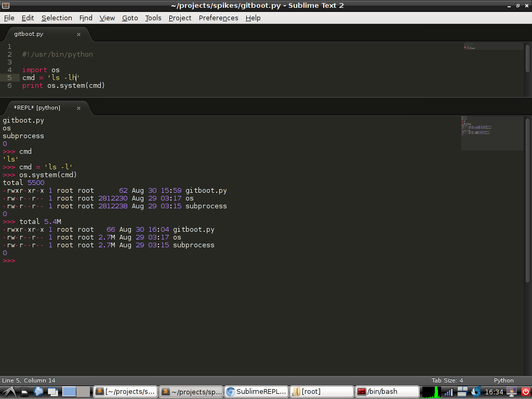Open the start menu logo in taskbar
The width and height of the screenshot is (532, 399).
(x=10, y=392)
